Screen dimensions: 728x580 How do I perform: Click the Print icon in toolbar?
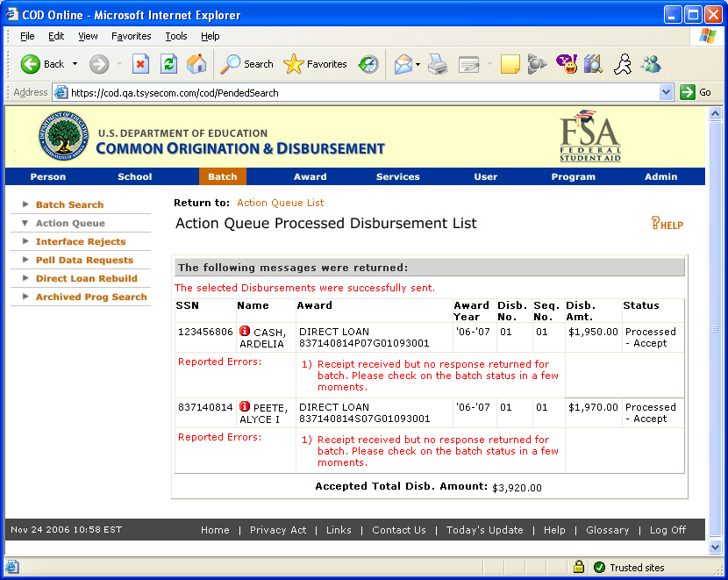click(x=438, y=64)
